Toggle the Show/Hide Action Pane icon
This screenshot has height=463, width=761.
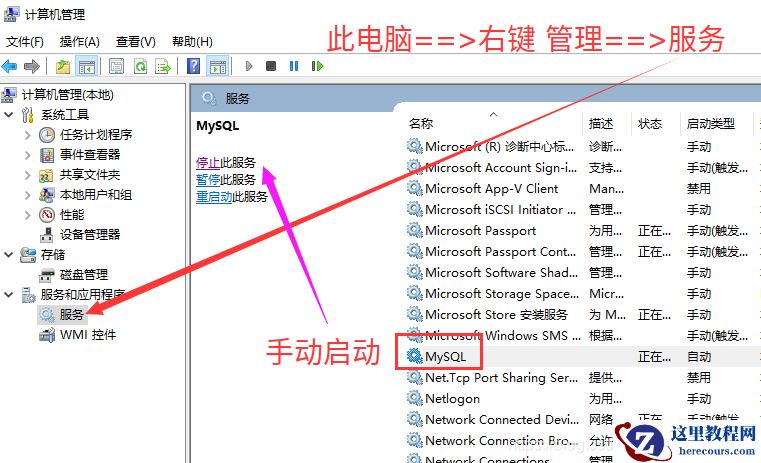click(218, 66)
